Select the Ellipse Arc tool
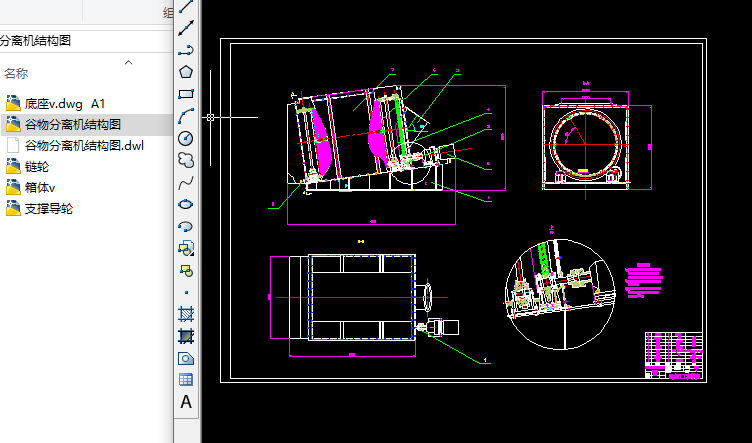Viewport: 752px width, 443px height. (x=186, y=226)
